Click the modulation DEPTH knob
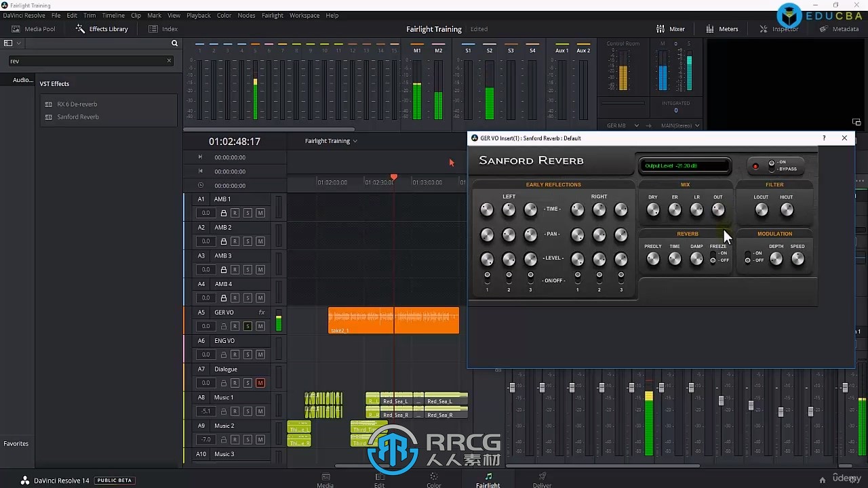Screen dimensions: 868x488 (x=776, y=259)
